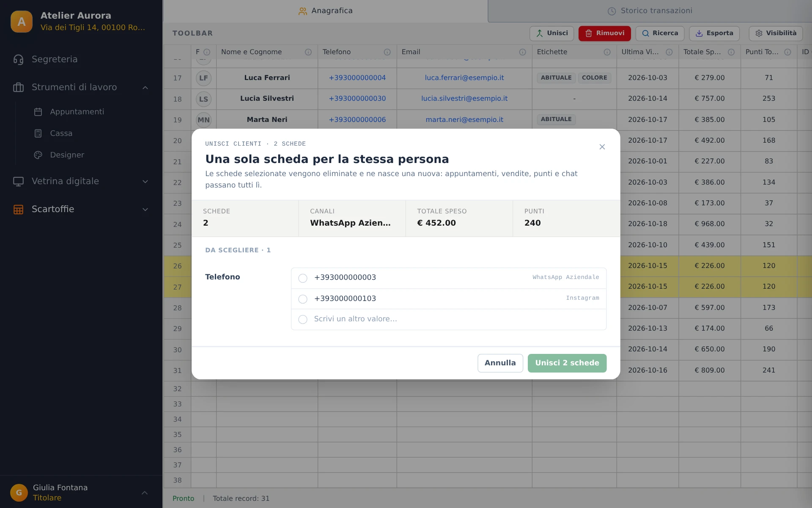Select phone +393000000103 radio option
The height and width of the screenshot is (508, 812).
click(x=303, y=299)
